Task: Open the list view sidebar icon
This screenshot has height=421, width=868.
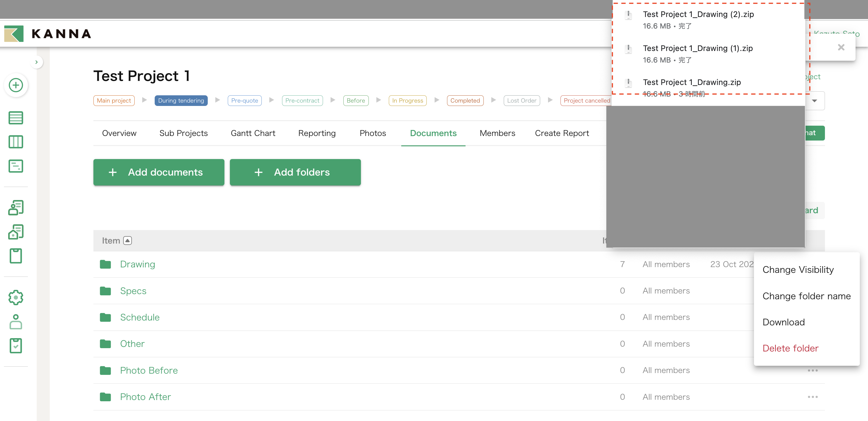Action: (x=15, y=118)
